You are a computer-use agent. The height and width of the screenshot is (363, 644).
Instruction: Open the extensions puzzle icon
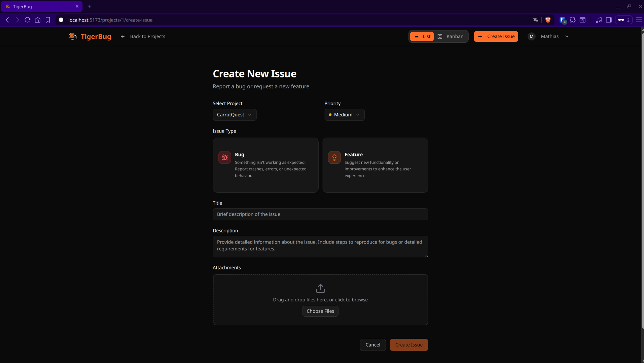pyautogui.click(x=573, y=20)
